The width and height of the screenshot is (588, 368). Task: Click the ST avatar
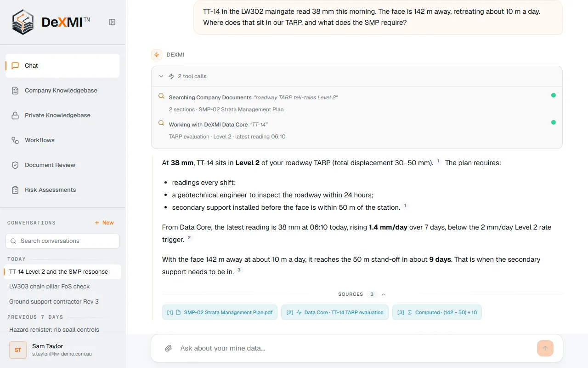point(18,350)
